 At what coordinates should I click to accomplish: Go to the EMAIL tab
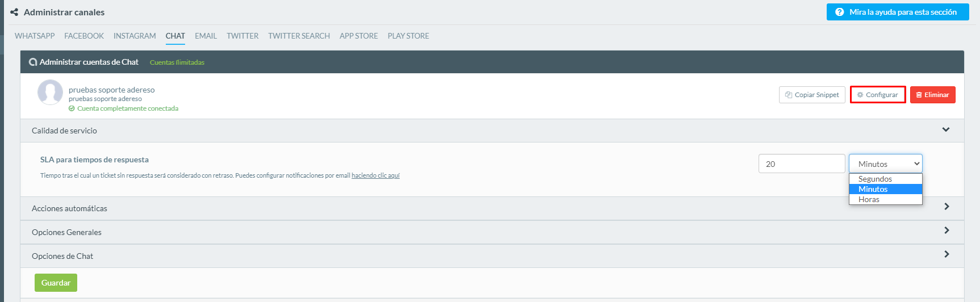pos(206,36)
